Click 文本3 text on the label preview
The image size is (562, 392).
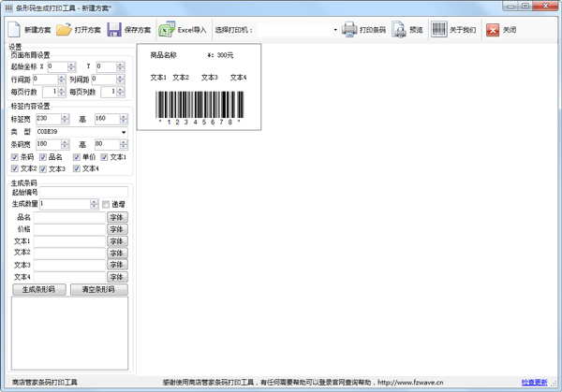pos(209,78)
